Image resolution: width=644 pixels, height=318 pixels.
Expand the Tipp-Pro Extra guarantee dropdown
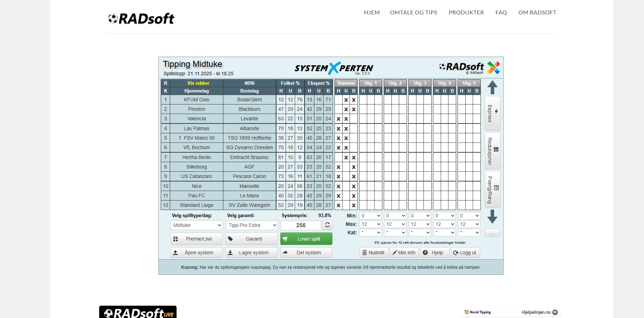(x=251, y=225)
